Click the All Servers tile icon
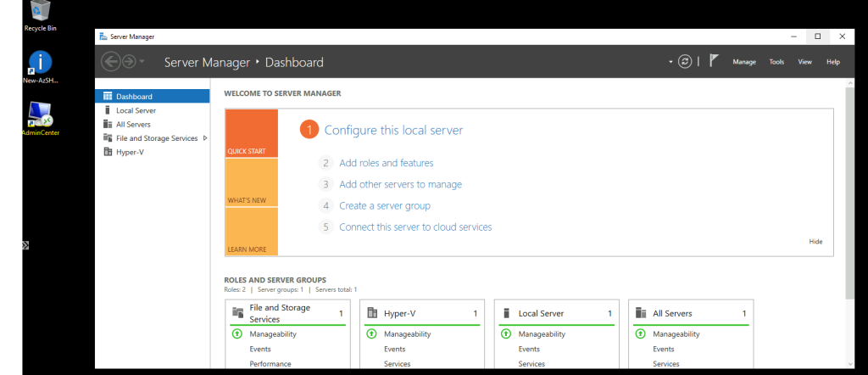The image size is (868, 375). pyautogui.click(x=641, y=313)
